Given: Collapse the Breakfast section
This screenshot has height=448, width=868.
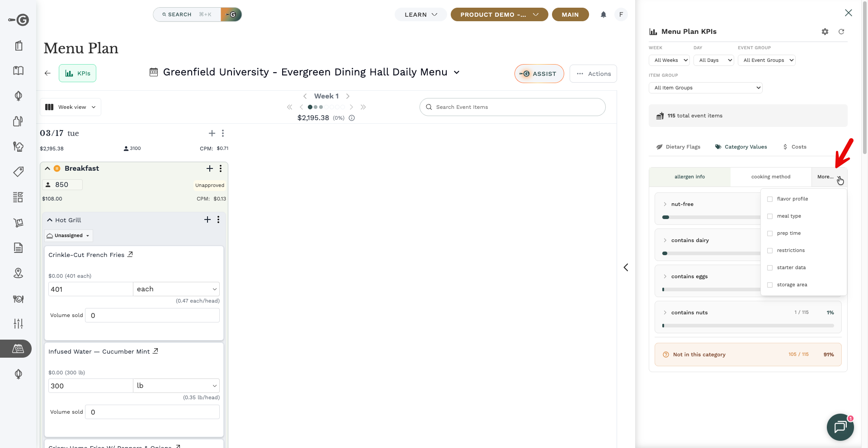Looking at the screenshot, I should click(x=47, y=168).
